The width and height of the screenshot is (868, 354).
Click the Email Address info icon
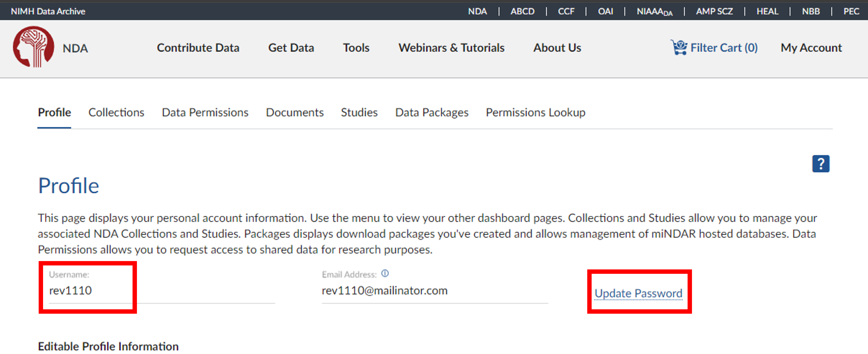pos(385,274)
